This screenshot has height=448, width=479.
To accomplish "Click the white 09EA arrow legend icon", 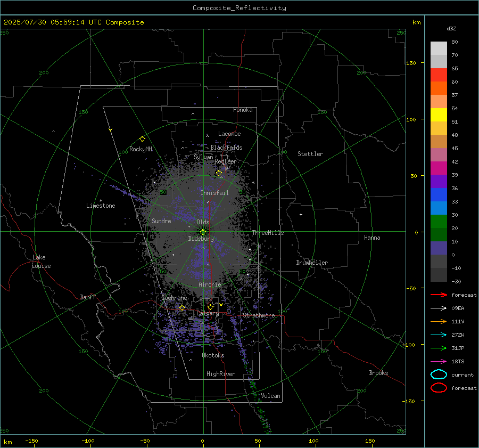I will pos(439,308).
